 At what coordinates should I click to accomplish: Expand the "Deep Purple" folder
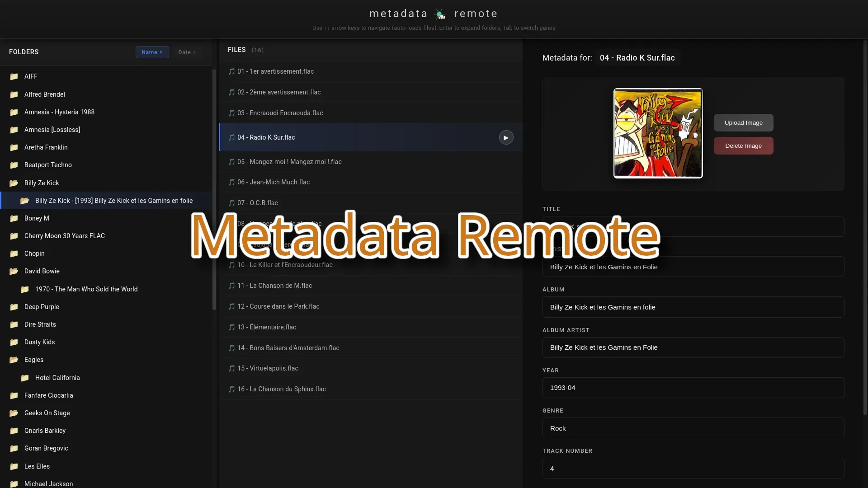click(x=42, y=307)
